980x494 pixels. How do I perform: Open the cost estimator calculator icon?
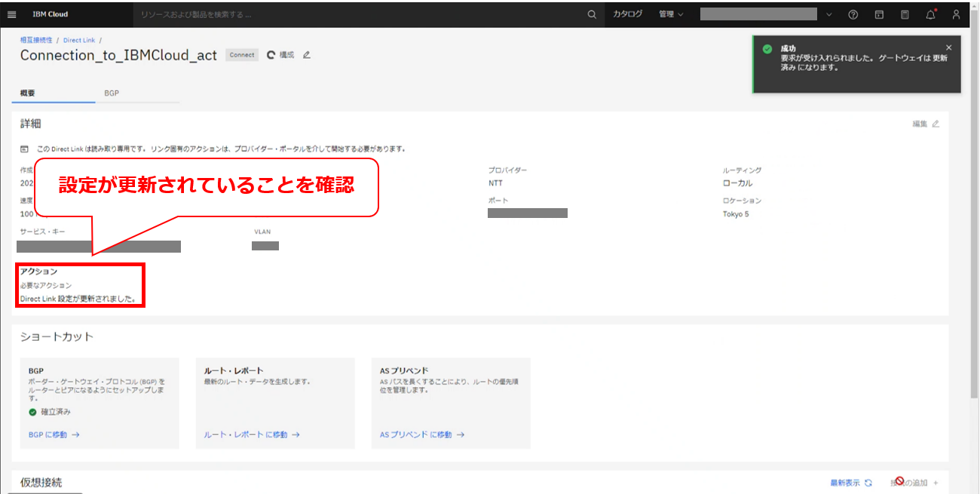point(905,14)
